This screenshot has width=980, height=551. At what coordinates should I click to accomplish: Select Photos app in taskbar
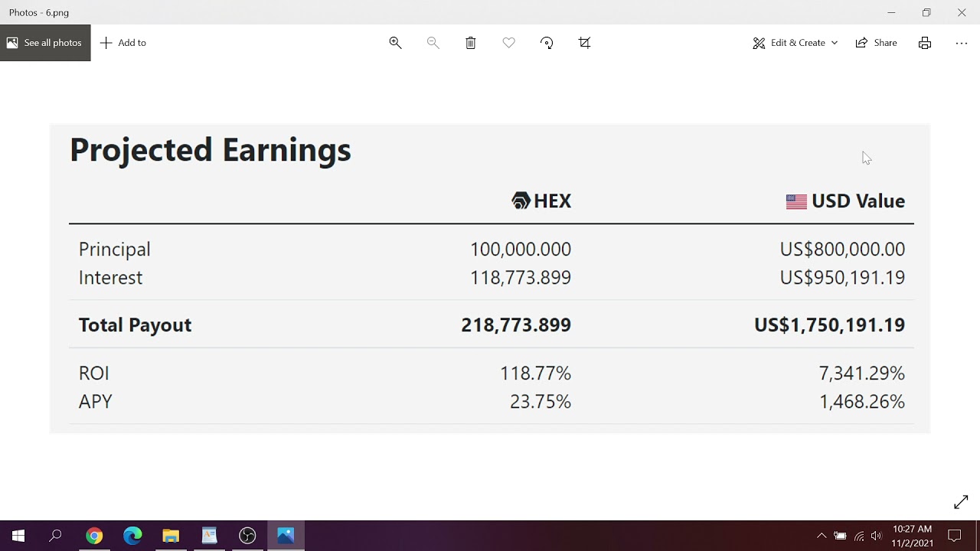(286, 536)
